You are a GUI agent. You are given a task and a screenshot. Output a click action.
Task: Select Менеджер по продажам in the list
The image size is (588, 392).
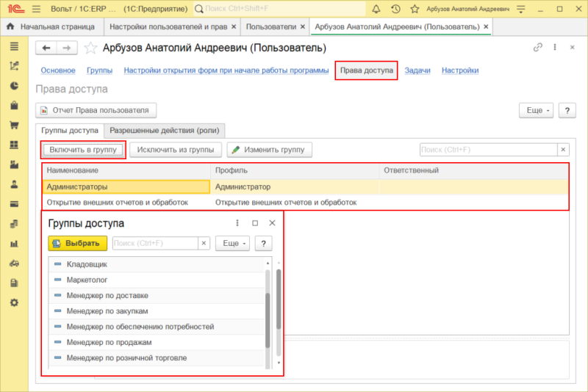109,342
